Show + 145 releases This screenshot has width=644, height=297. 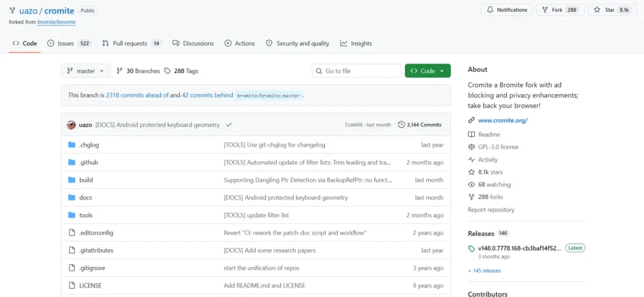pyautogui.click(x=484, y=271)
